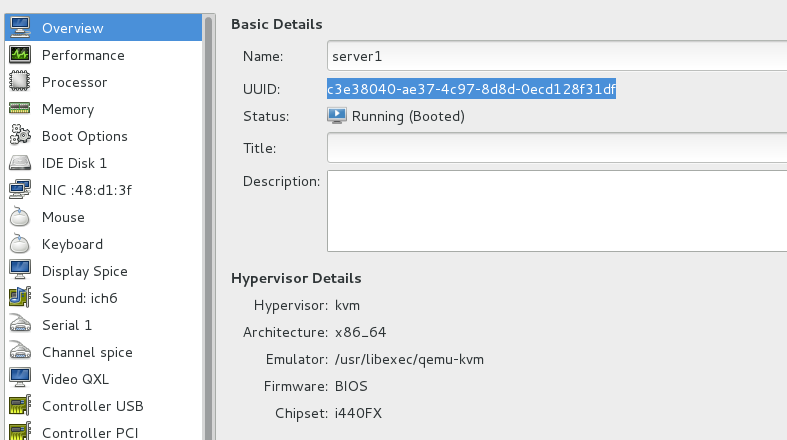Click the NIC network computers icon

tap(20, 190)
